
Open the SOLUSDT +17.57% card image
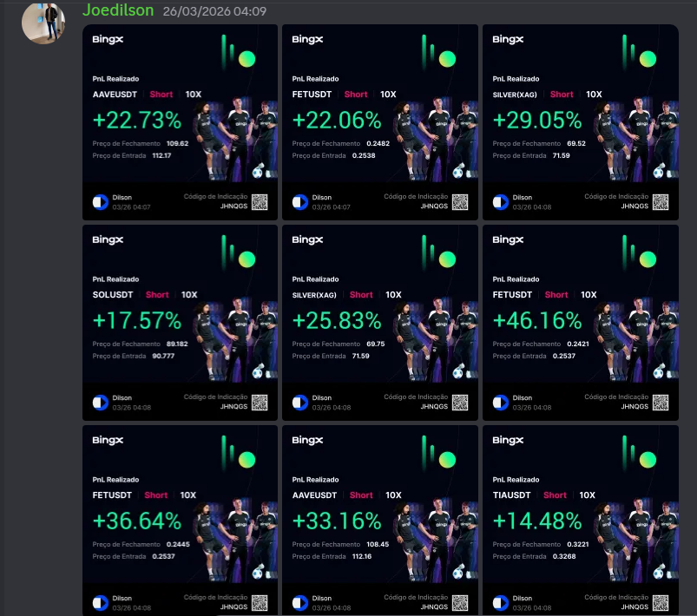[x=180, y=323]
